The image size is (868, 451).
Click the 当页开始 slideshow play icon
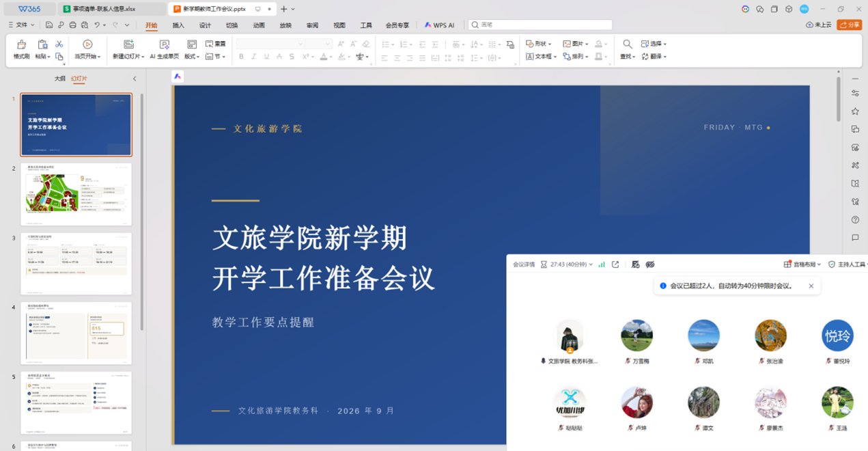(87, 44)
